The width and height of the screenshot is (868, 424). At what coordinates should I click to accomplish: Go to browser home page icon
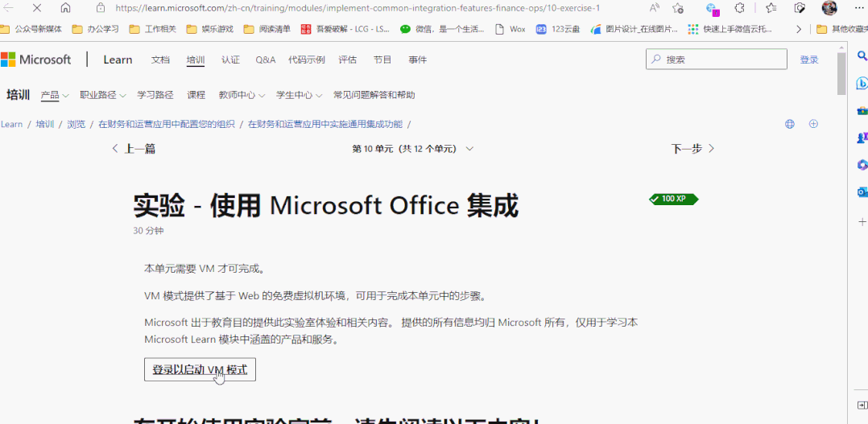point(65,8)
